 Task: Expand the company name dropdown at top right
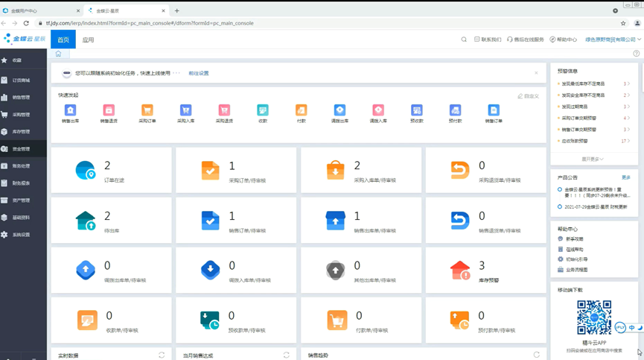(x=613, y=40)
